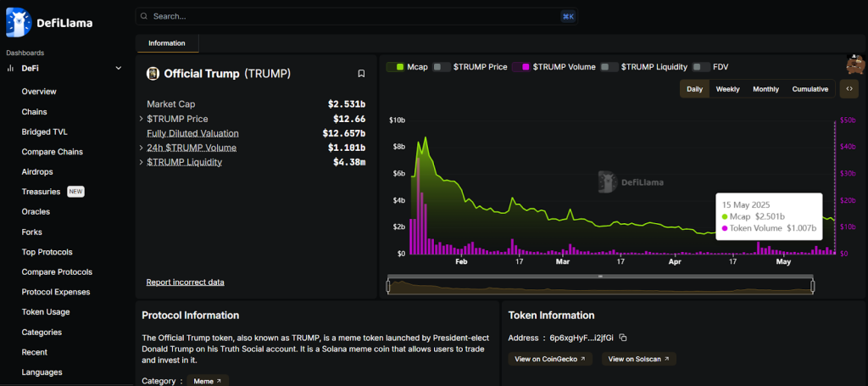The width and height of the screenshot is (868, 386).
Task: Open the Meme category tag
Action: coord(208,380)
